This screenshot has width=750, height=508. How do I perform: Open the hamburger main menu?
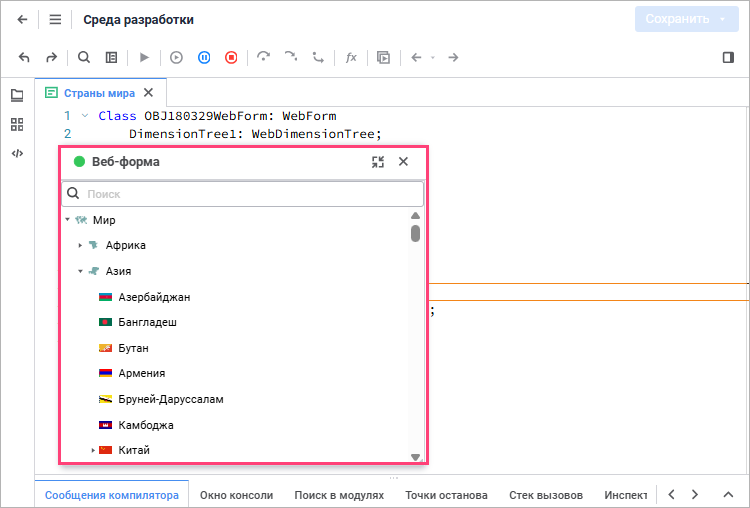pos(55,20)
